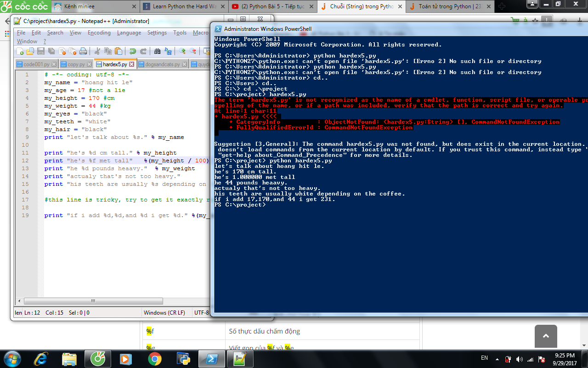
Task: Click the Print icon in Notepad++ toolbar
Action: tap(83, 51)
